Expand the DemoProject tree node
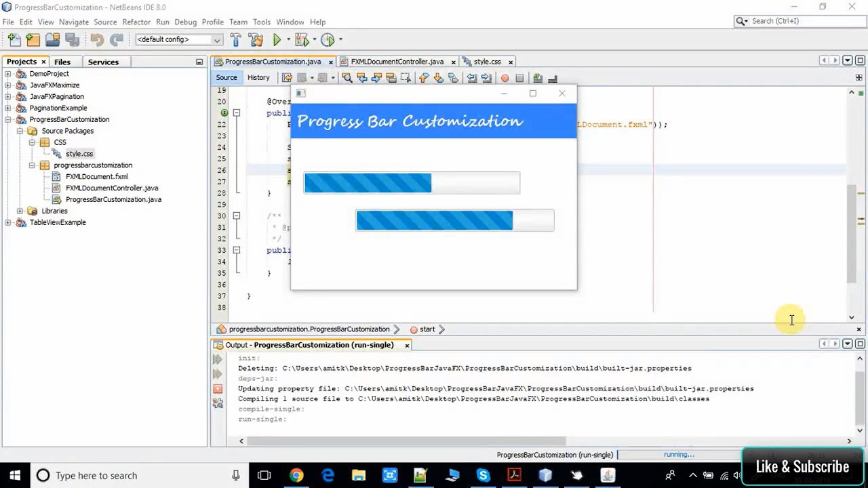Screen dimensions: 868x488 coord(8,74)
